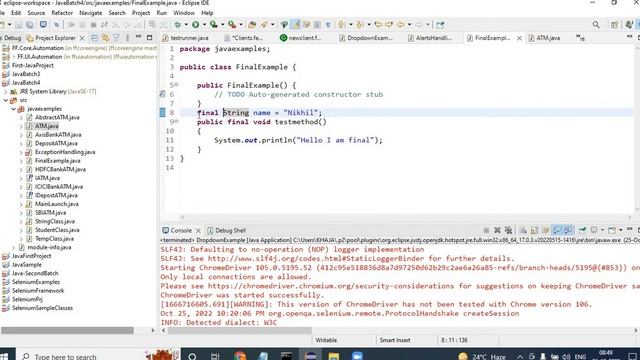Toggle Scroll Lock in Console toolbar
This screenshot has width=640, height=360.
click(x=534, y=230)
